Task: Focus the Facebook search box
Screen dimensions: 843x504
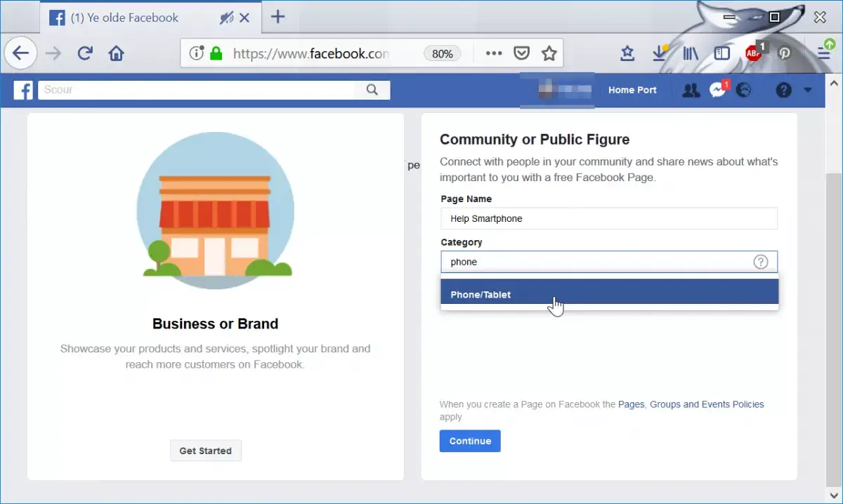Action: point(197,90)
